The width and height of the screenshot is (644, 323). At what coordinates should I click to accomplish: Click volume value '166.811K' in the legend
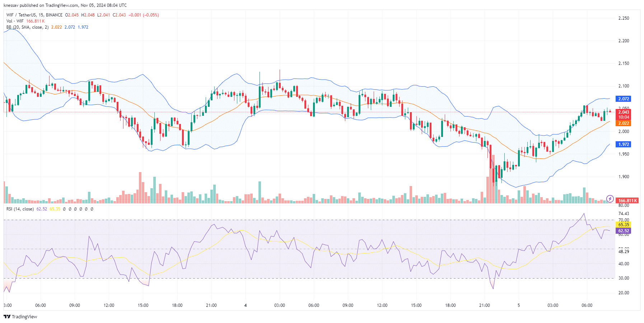pyautogui.click(x=36, y=21)
